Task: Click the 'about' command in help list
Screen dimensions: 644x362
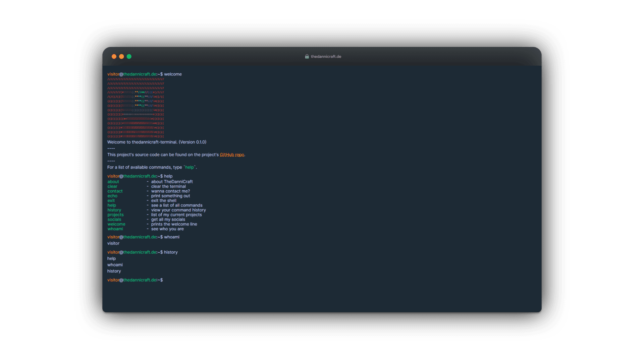Action: point(113,182)
